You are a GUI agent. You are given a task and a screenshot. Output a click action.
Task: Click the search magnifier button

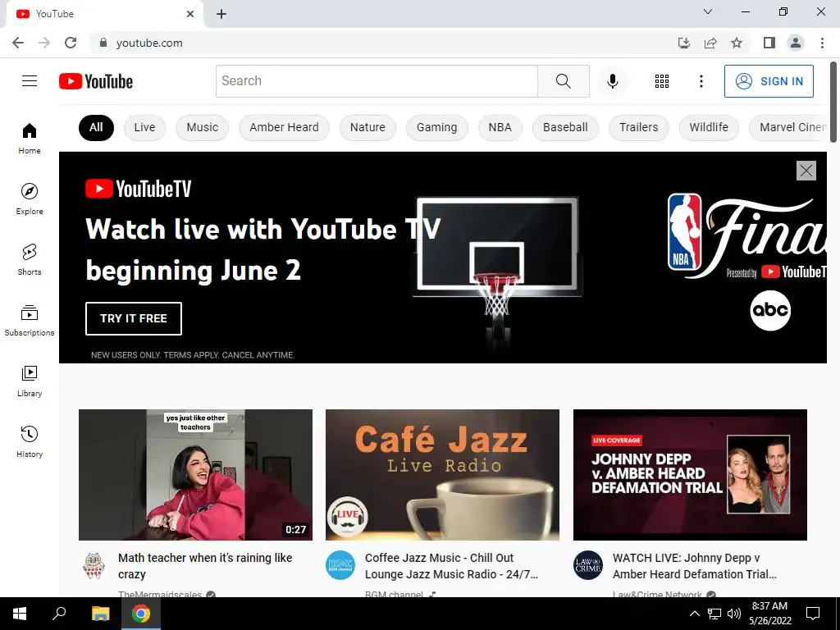[564, 81]
